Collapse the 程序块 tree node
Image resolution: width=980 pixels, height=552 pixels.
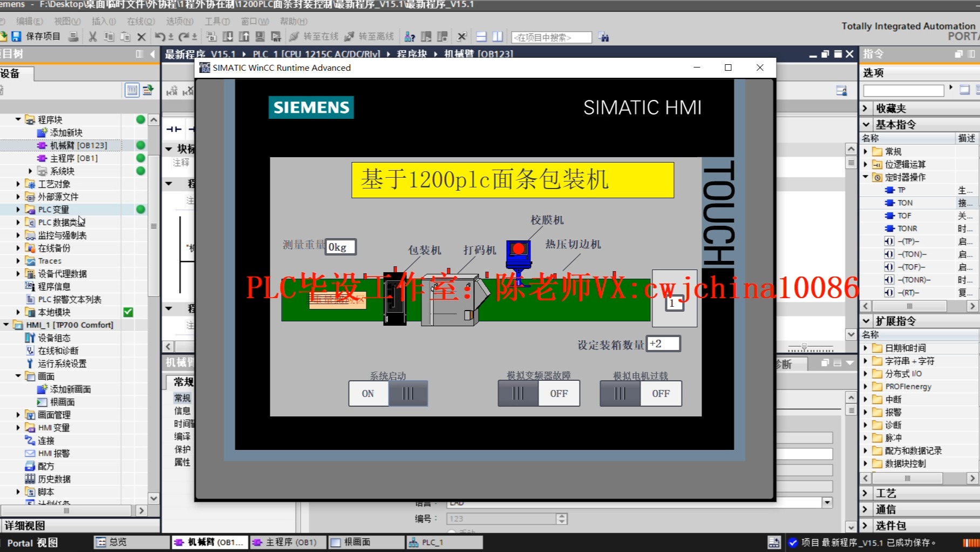18,119
